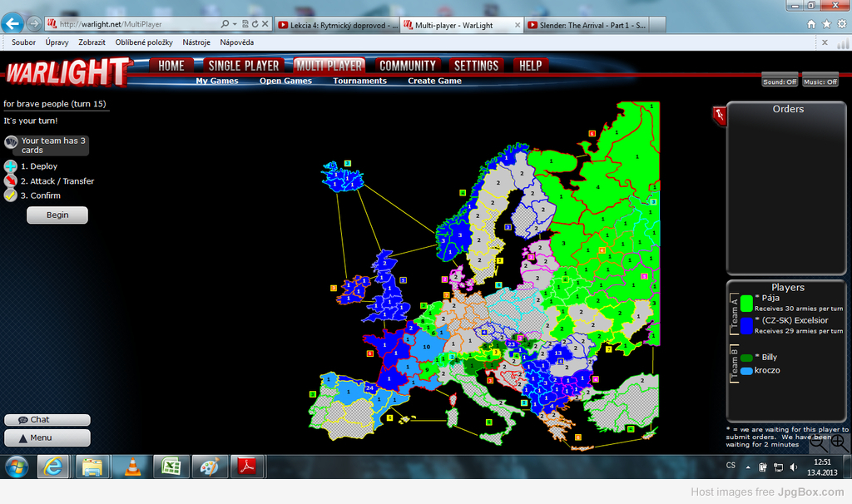The height and width of the screenshot is (504, 852).
Task: Open VLC media player from the taskbar
Action: pyautogui.click(x=131, y=467)
